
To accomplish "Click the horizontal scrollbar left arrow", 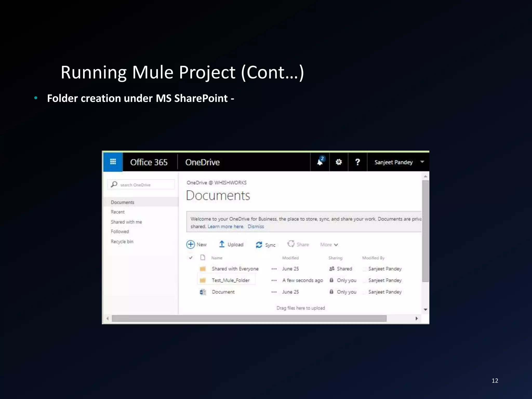I will click(107, 318).
